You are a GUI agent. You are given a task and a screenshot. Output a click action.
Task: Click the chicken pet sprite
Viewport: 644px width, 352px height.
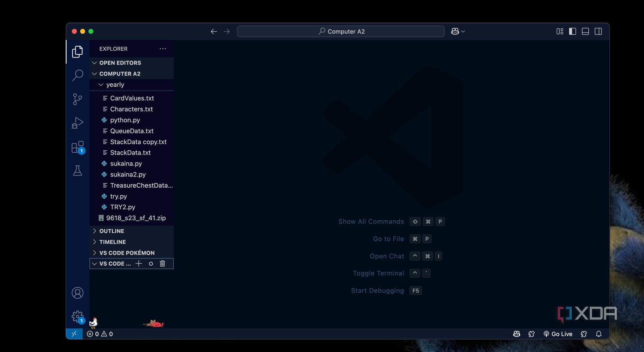coord(94,322)
